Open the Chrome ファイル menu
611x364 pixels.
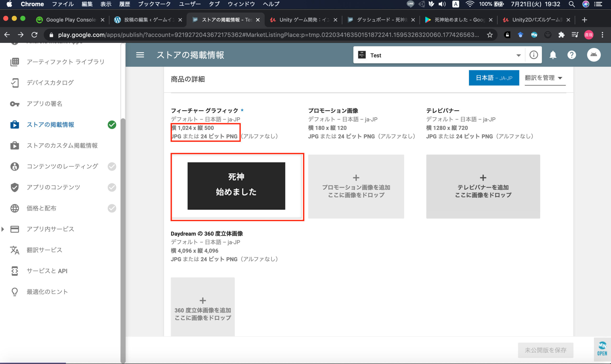click(x=63, y=4)
